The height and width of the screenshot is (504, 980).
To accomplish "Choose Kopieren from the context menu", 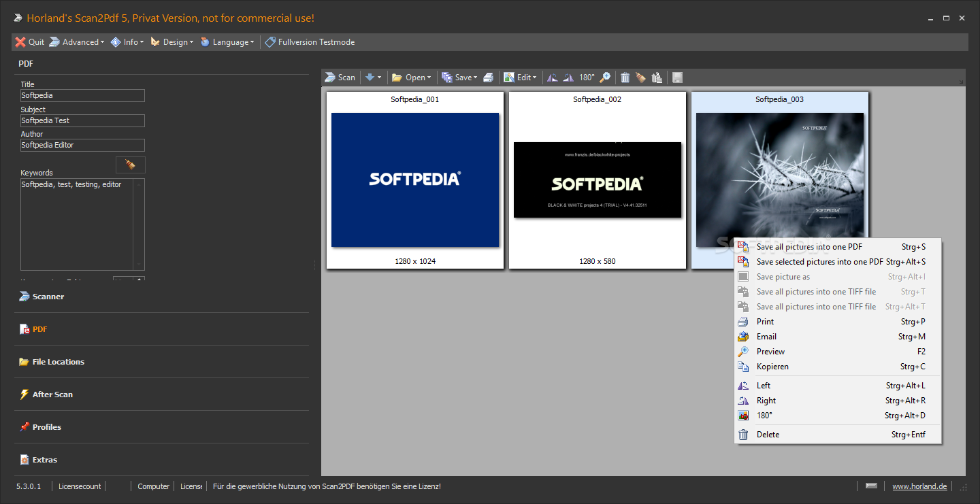I will (838, 367).
